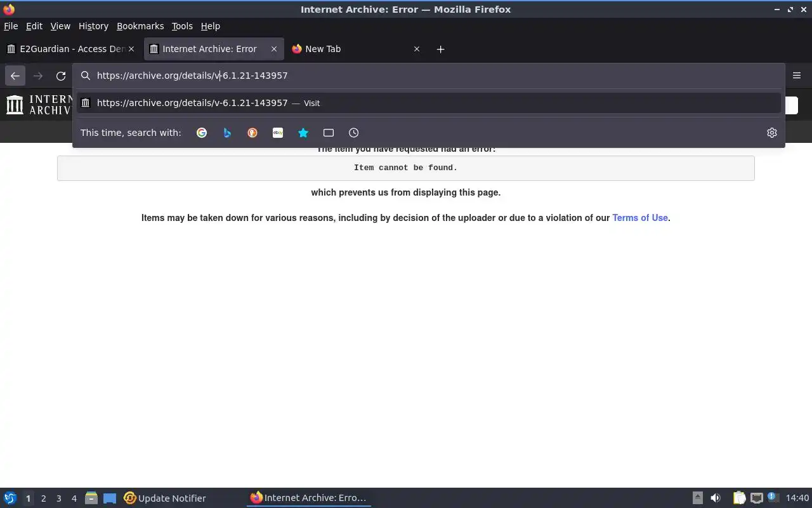Open search settings gear icon
Screen dimensions: 812x508
(772, 133)
